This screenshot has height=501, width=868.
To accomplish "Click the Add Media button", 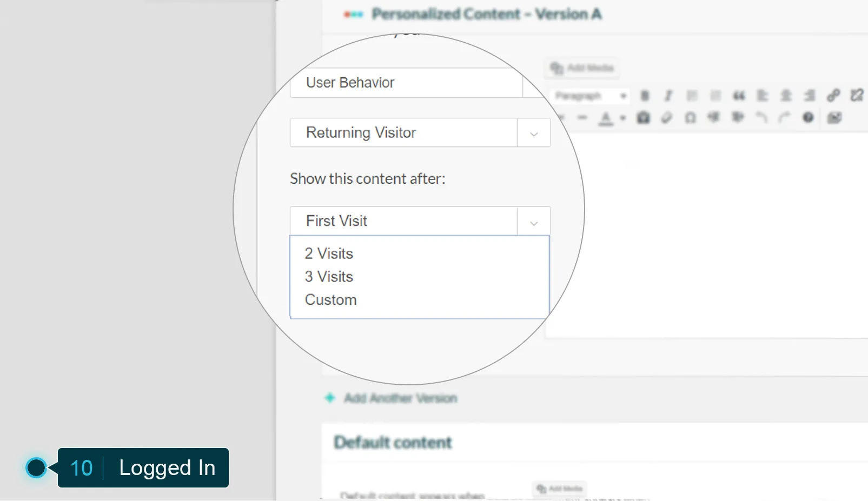I will [x=581, y=68].
